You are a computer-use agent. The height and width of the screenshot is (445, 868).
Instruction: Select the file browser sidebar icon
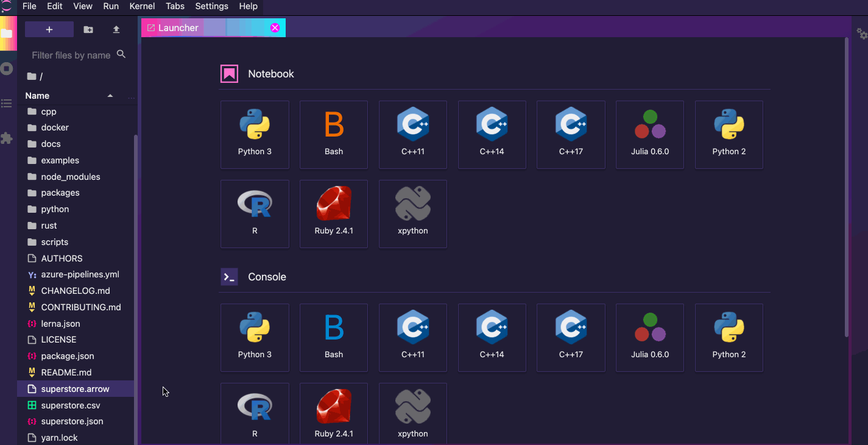pos(7,33)
